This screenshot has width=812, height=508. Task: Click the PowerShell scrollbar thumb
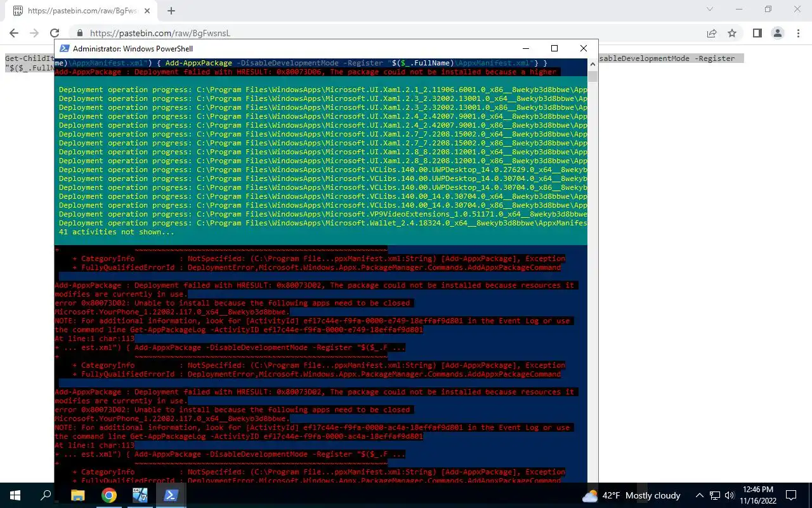click(x=593, y=77)
